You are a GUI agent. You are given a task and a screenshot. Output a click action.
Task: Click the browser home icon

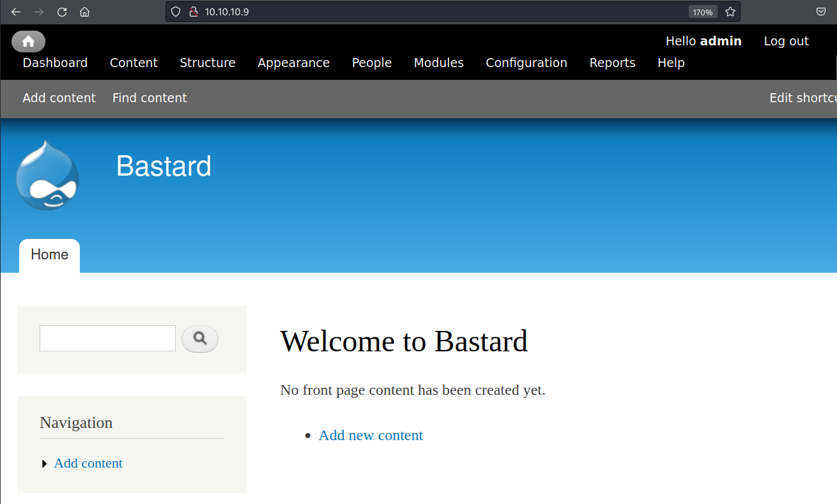pyautogui.click(x=84, y=11)
